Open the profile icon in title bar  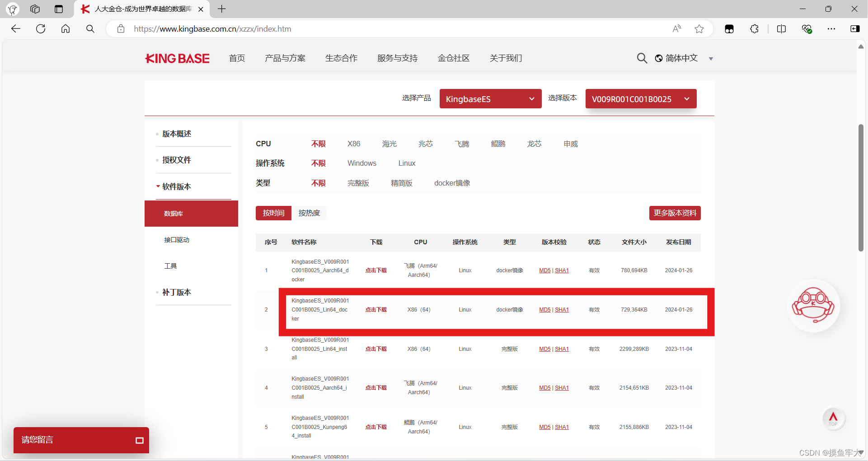(12, 9)
